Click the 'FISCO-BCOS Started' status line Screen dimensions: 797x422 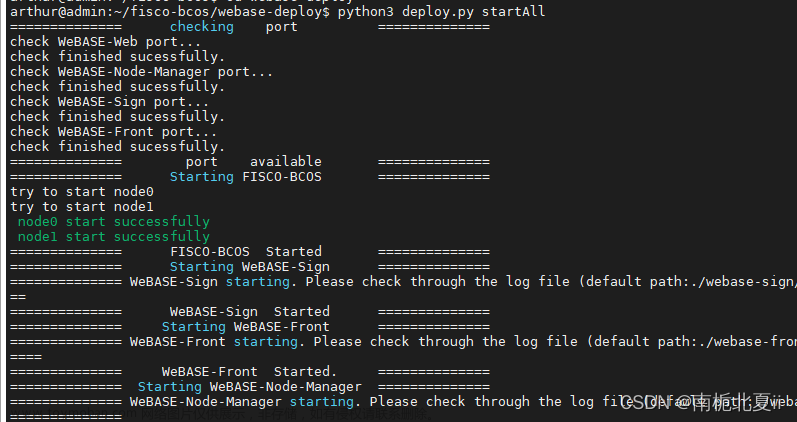(246, 252)
